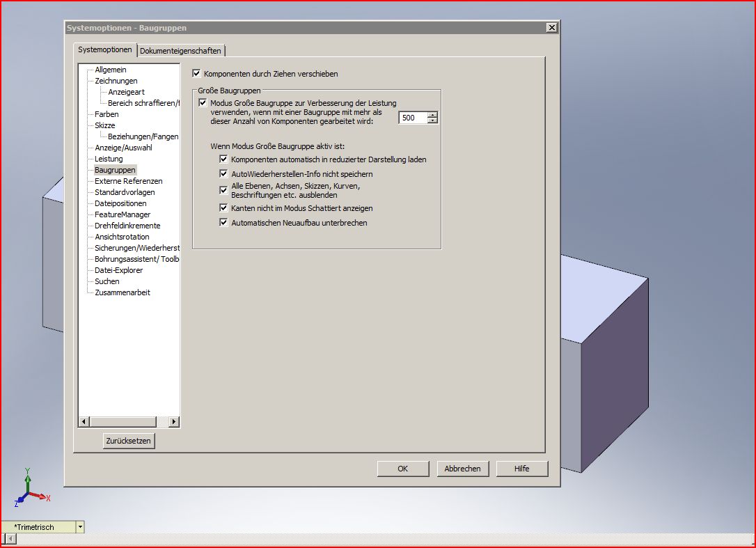This screenshot has height=548, width=756.
Task: Click tree scrollbar right arrow
Action: pyautogui.click(x=174, y=421)
